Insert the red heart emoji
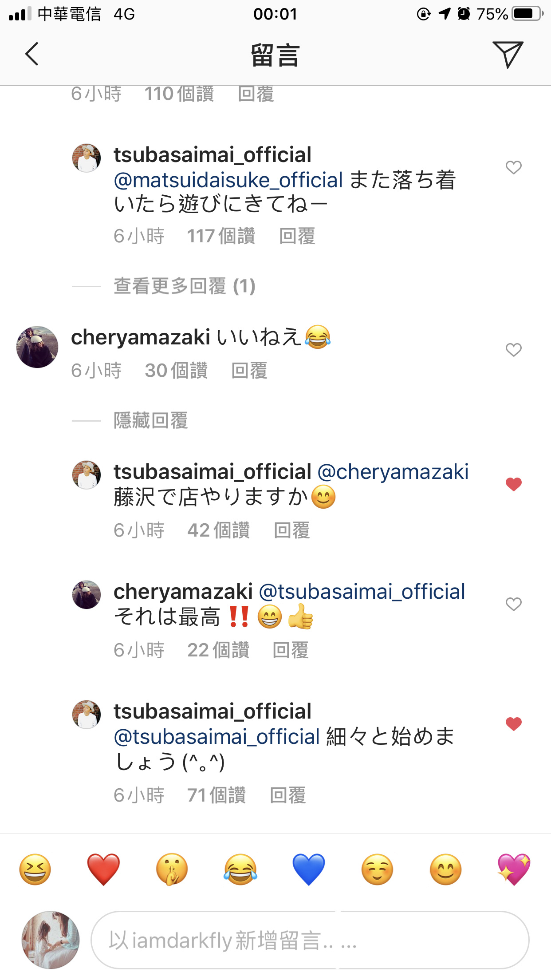Viewport: 551px width, 980px height. [103, 869]
